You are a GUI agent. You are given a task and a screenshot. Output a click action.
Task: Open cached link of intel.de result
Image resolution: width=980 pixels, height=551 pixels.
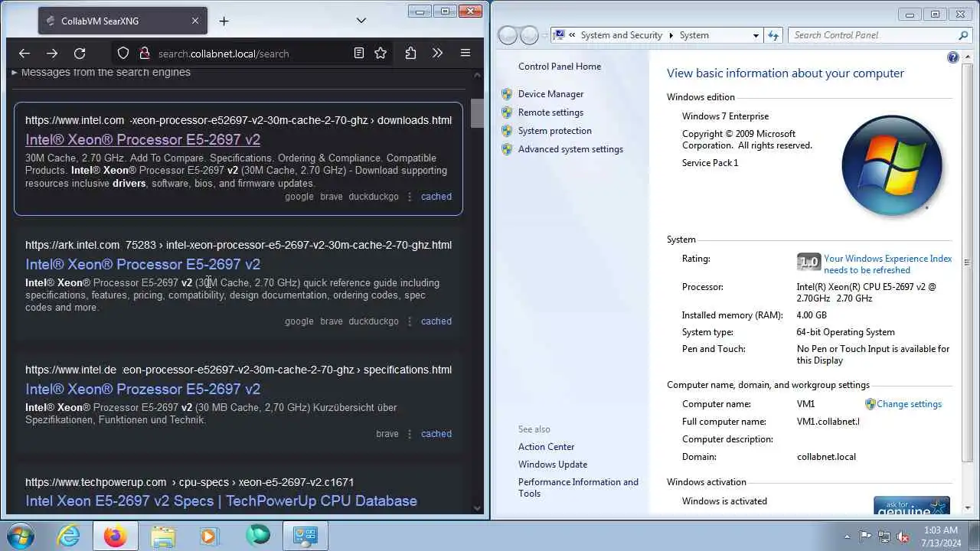pos(436,434)
